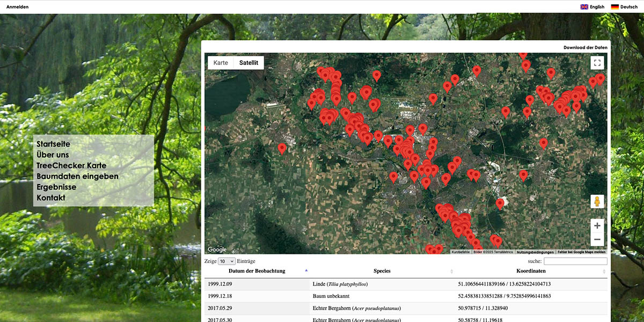Screen dimensions: 644x322
Task: Open Nutzungsbedingungen link on map
Action: [x=535, y=252]
